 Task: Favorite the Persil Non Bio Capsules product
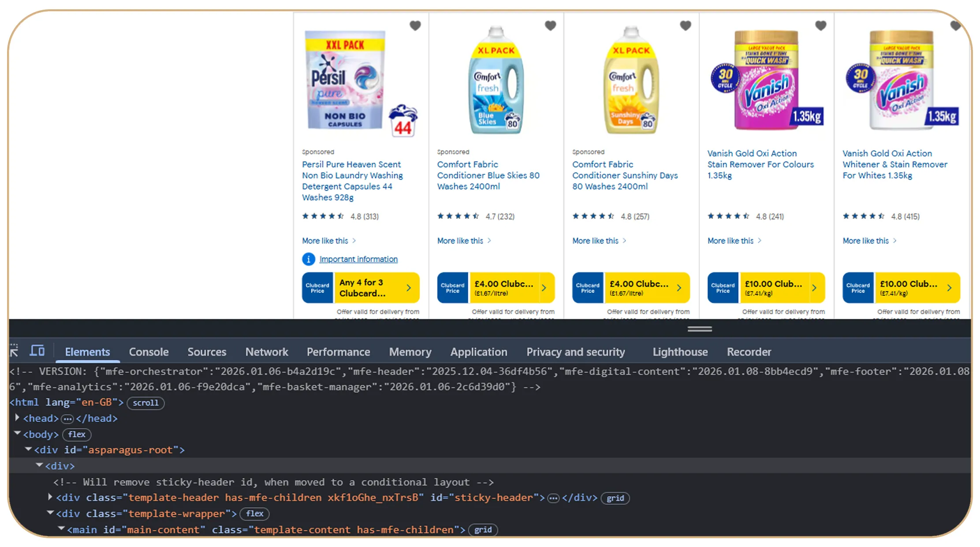point(415,26)
